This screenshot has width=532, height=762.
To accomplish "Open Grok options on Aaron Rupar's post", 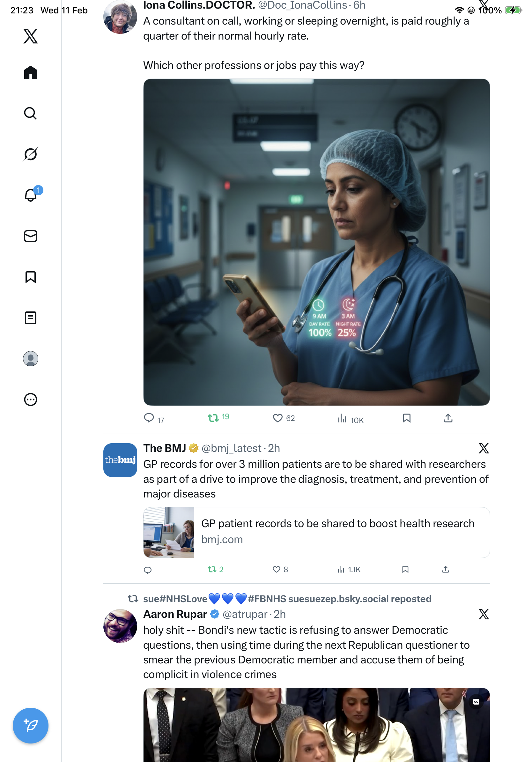I will pyautogui.click(x=484, y=614).
